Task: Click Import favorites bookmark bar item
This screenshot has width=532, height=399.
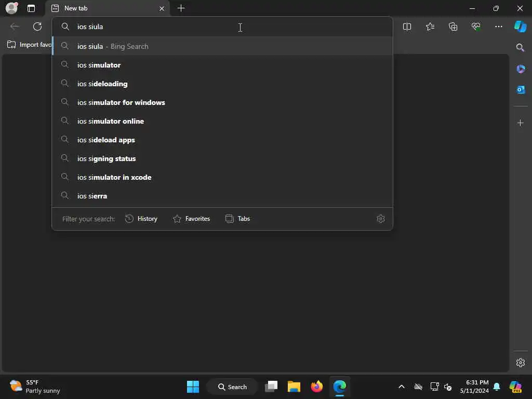Action: click(x=29, y=45)
